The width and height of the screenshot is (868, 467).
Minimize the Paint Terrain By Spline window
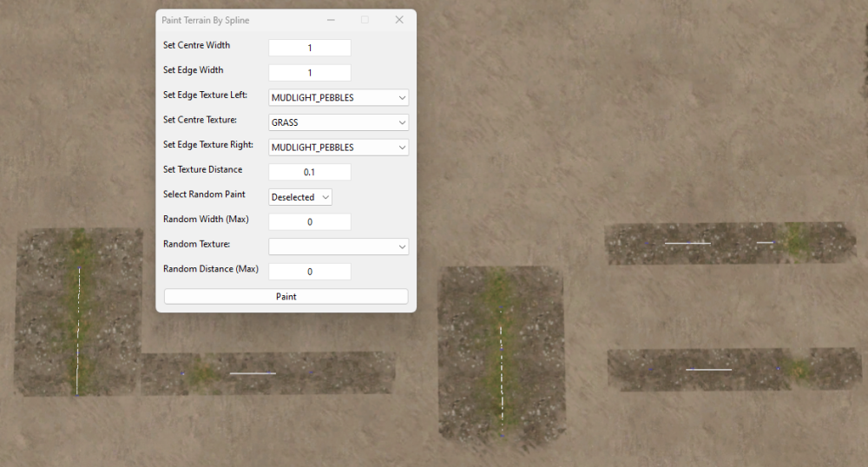(331, 19)
